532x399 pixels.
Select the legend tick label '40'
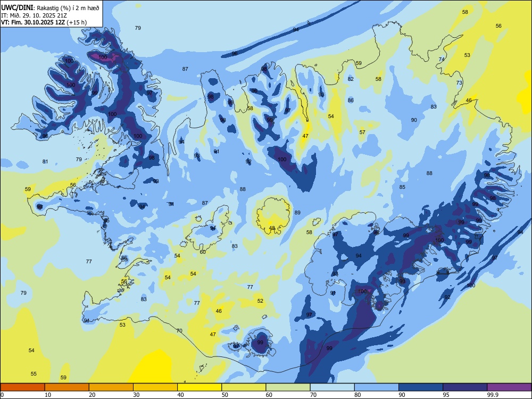click(180, 395)
